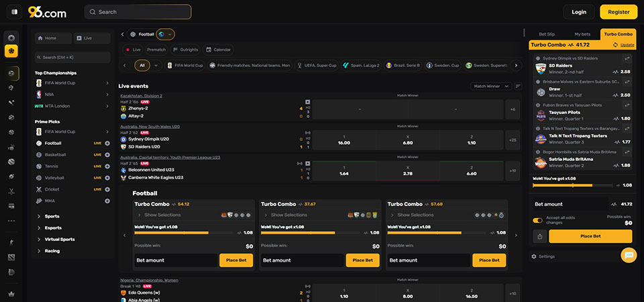Focus the bet slip Bet amount field
The width and height of the screenshot is (644, 302).
(x=570, y=204)
